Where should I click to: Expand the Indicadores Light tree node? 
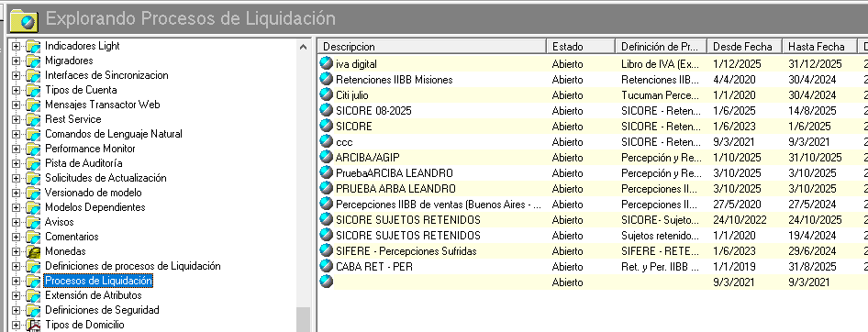(x=16, y=47)
